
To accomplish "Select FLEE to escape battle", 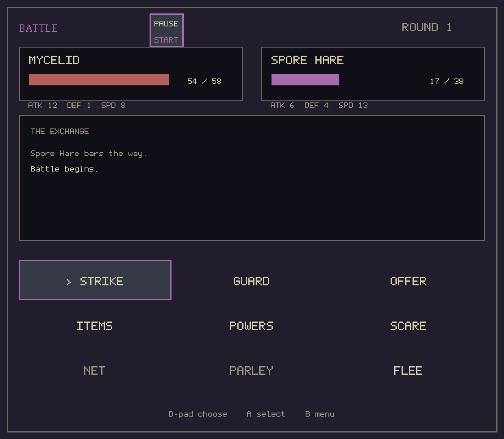I will [408, 371].
